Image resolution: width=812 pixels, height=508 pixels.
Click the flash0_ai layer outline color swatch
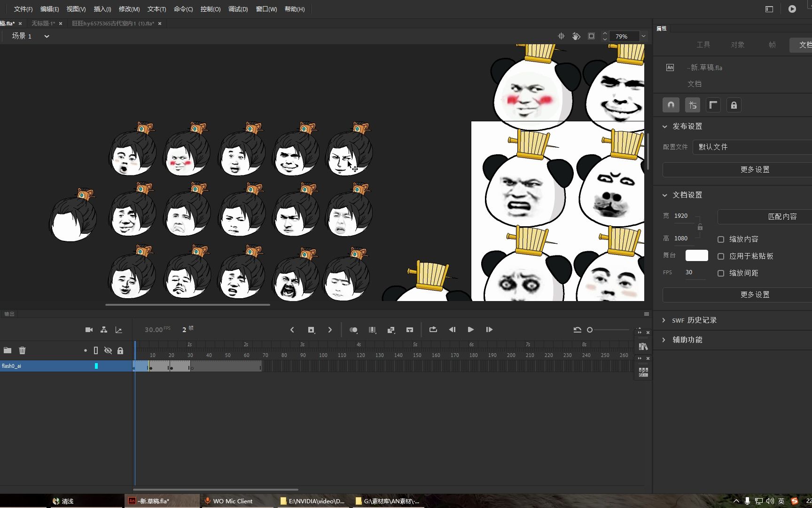pyautogui.click(x=96, y=366)
